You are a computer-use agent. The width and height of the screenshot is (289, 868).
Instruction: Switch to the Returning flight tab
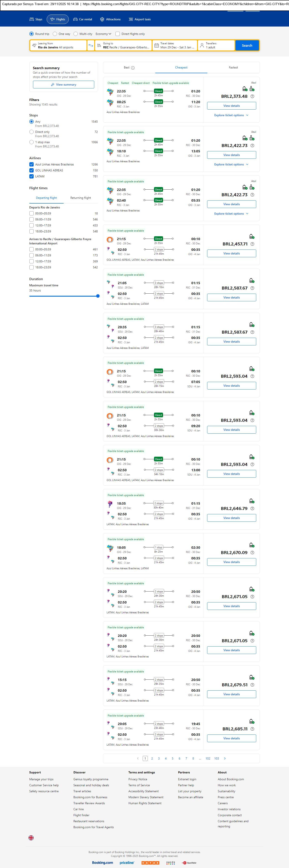click(x=81, y=198)
